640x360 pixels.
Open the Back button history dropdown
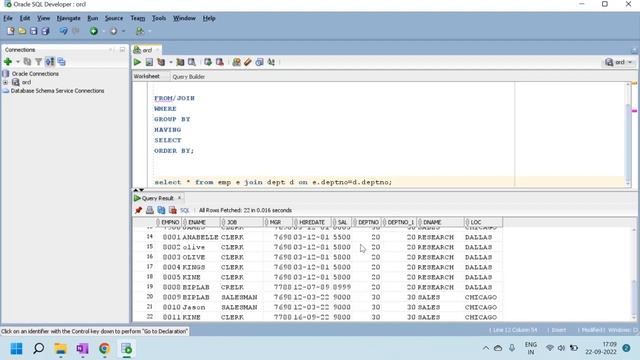tap(104, 31)
